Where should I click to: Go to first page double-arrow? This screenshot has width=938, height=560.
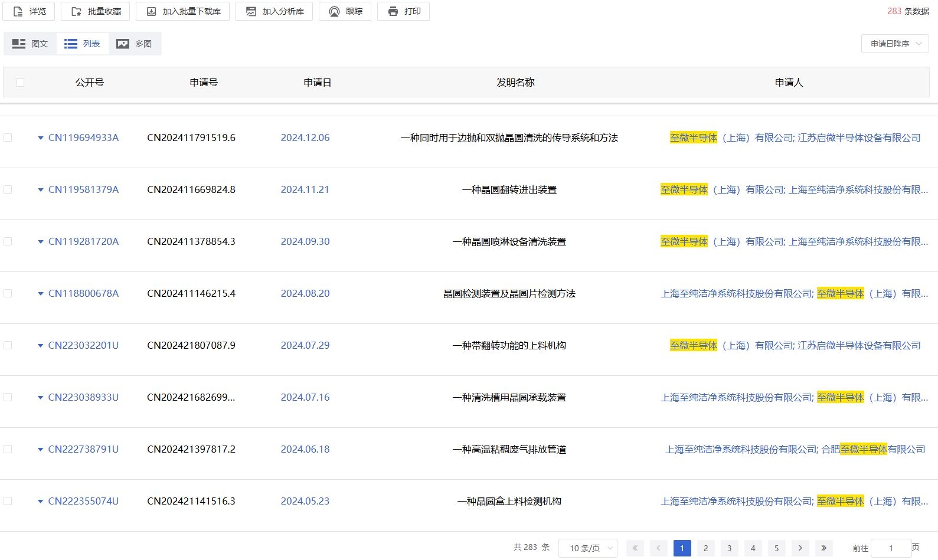[635, 548]
